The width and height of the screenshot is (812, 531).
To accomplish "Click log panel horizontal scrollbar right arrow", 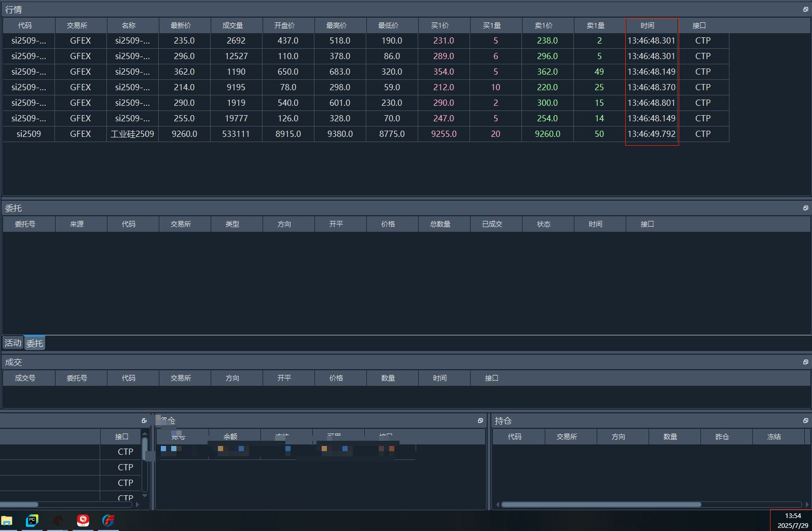I will pos(137,504).
